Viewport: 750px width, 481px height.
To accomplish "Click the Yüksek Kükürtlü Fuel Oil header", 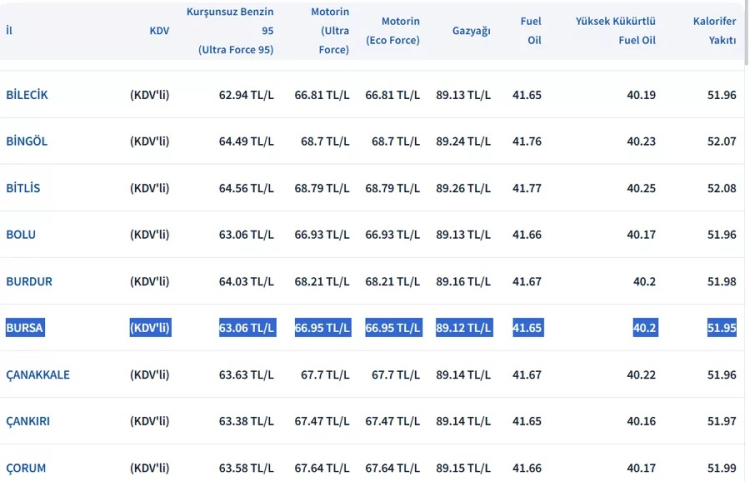I will (x=615, y=31).
